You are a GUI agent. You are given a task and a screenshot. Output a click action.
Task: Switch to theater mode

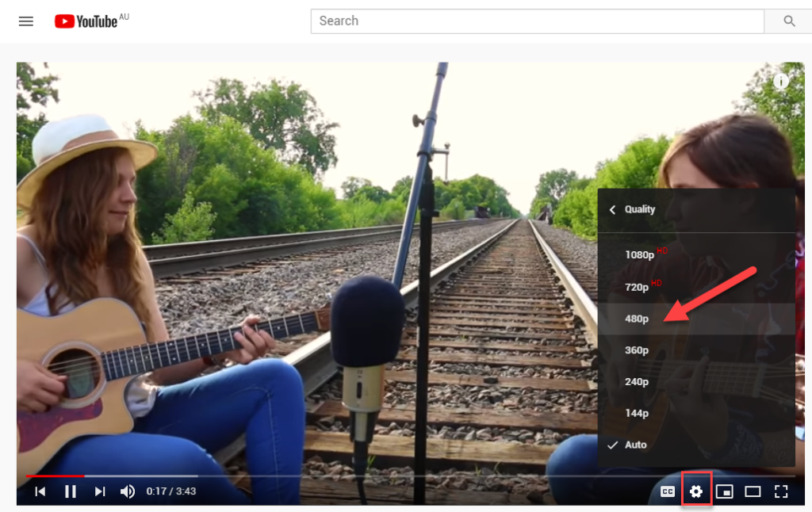tap(753, 491)
